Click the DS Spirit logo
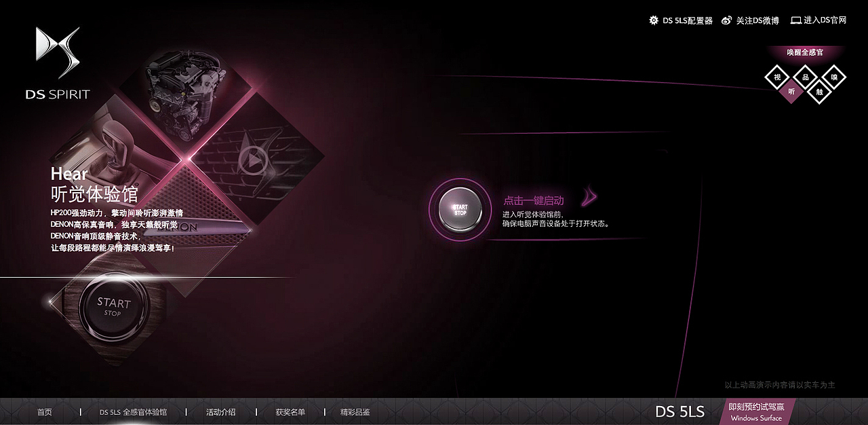This screenshot has width=868, height=425. coord(58,64)
